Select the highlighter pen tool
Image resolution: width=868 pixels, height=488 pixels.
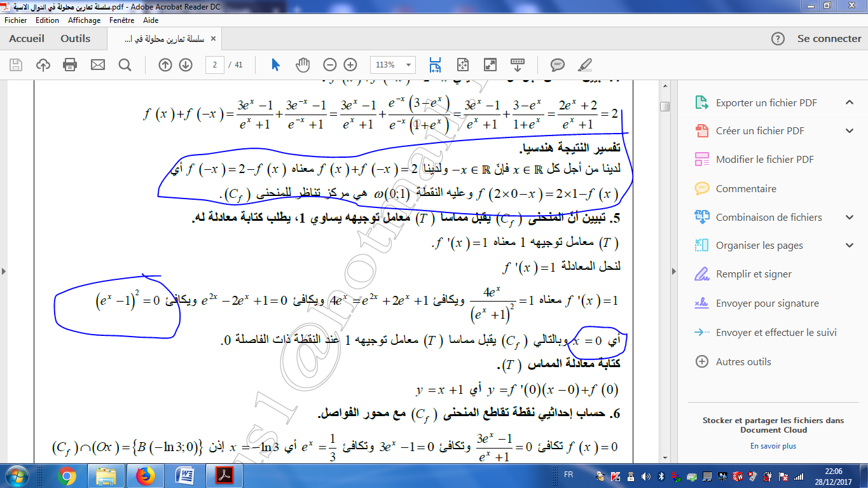point(585,65)
